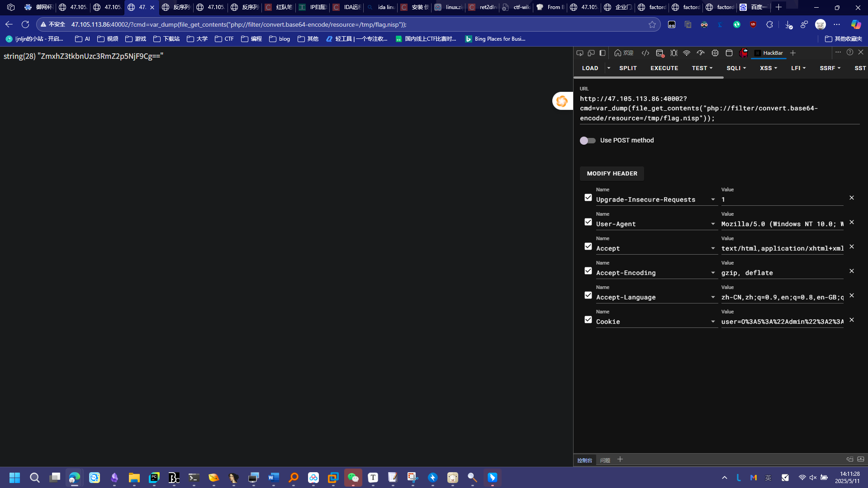Uncheck the Upgrade-Insecure-Requests header checkbox
The height and width of the screenshot is (488, 868).
588,198
